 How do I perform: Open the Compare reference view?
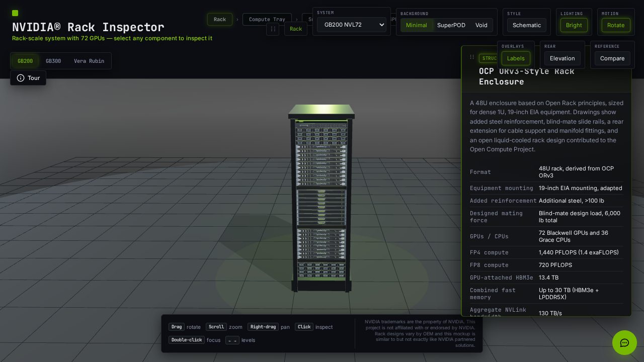(612, 58)
